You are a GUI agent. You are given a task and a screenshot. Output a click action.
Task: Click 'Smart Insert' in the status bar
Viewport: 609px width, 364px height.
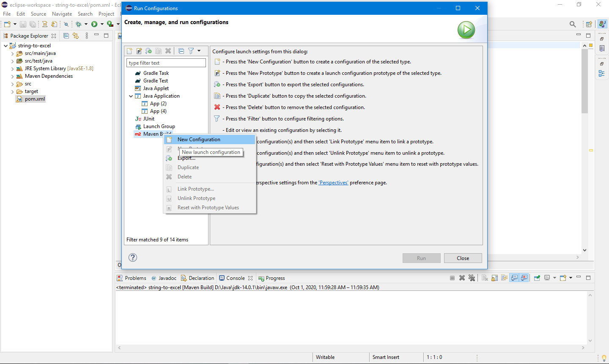pos(386,357)
